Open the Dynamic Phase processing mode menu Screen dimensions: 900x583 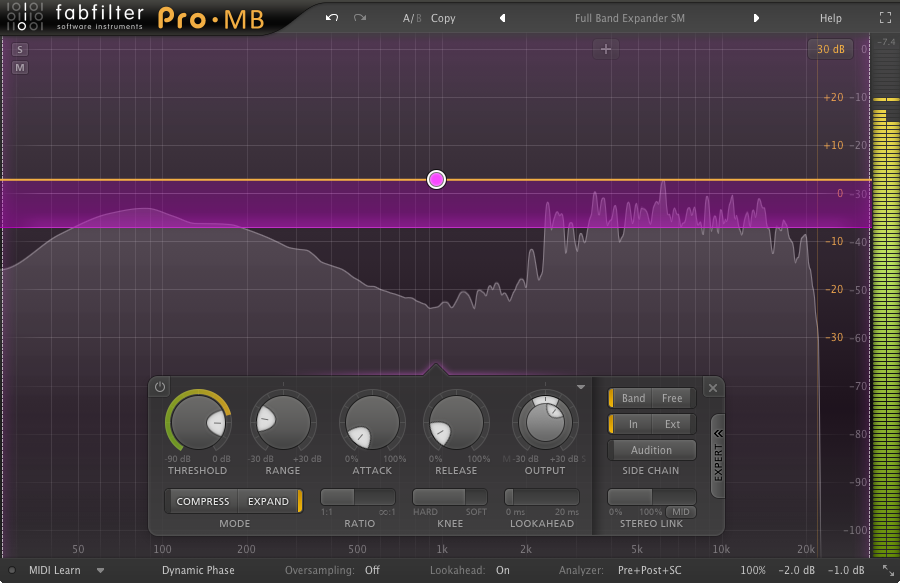pyautogui.click(x=198, y=570)
